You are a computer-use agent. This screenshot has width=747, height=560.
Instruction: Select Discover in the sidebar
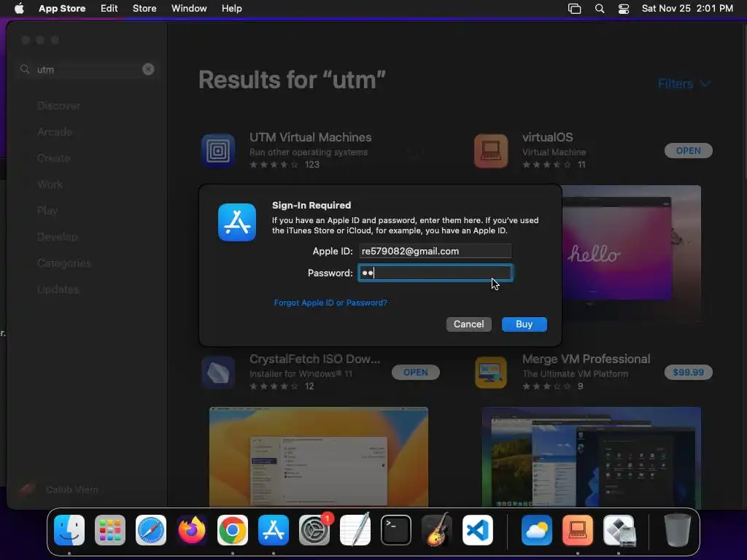coord(59,106)
